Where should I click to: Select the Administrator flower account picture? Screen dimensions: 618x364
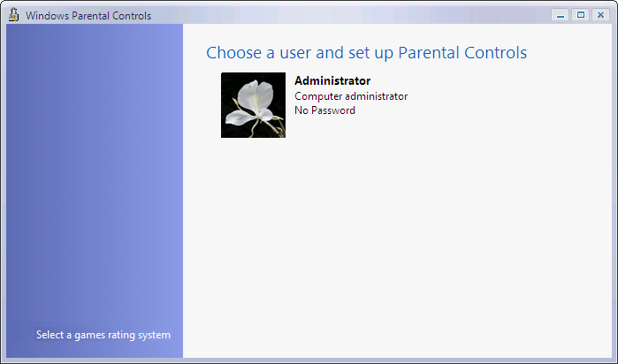253,105
